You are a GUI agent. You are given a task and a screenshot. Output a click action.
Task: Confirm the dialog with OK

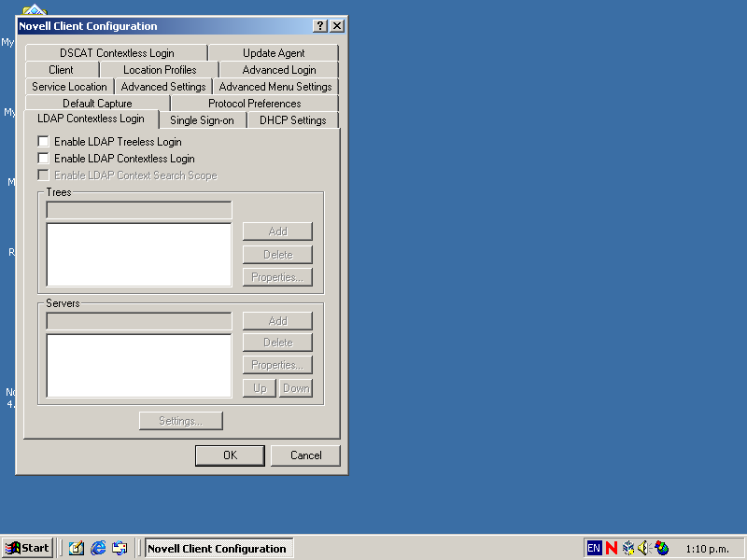point(230,455)
